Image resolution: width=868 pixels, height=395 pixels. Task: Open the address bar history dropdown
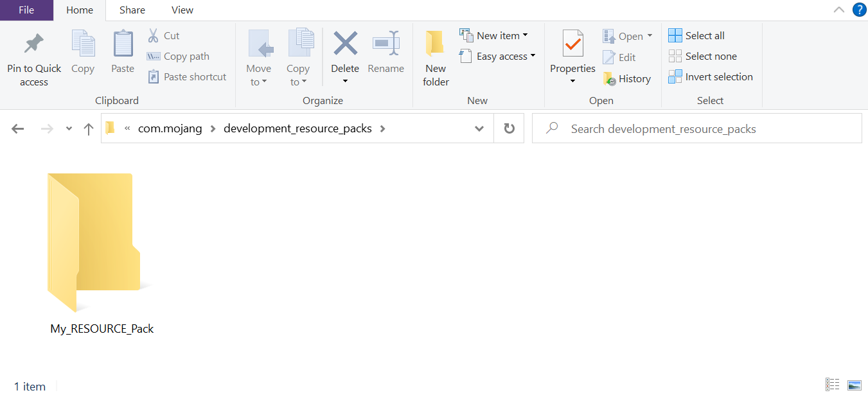tap(479, 128)
